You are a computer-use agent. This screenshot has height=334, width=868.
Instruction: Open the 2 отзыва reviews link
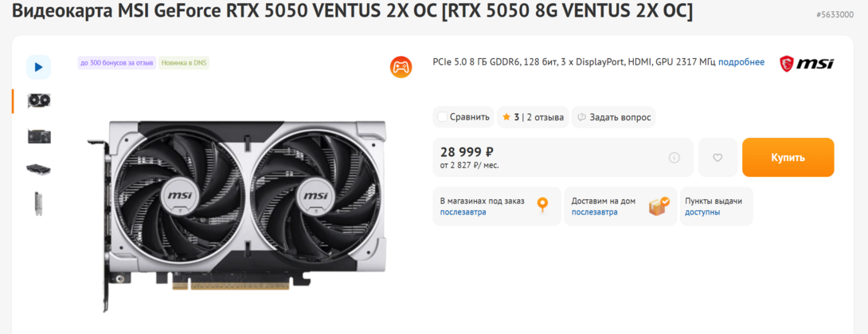click(545, 117)
